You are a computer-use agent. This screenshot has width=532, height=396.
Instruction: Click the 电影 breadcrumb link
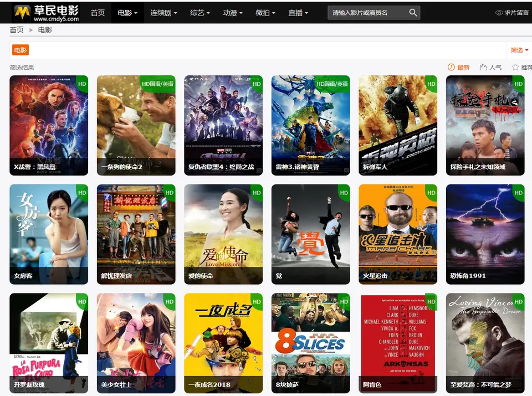pos(45,30)
